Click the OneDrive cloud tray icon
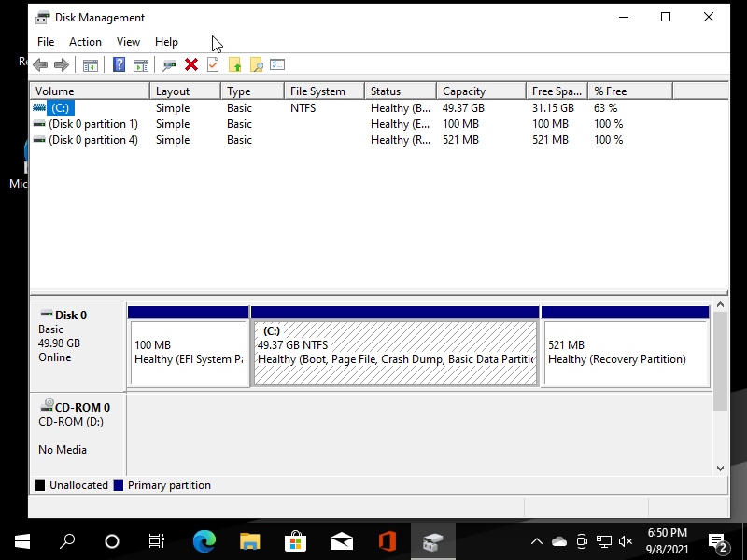This screenshot has height=560, width=747. pos(559,541)
